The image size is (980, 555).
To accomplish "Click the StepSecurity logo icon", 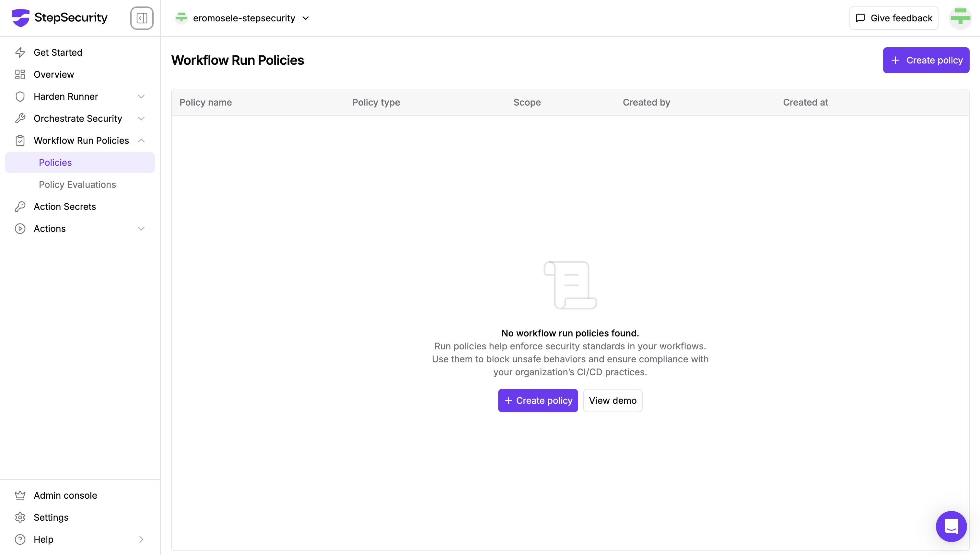I will pos(21,18).
